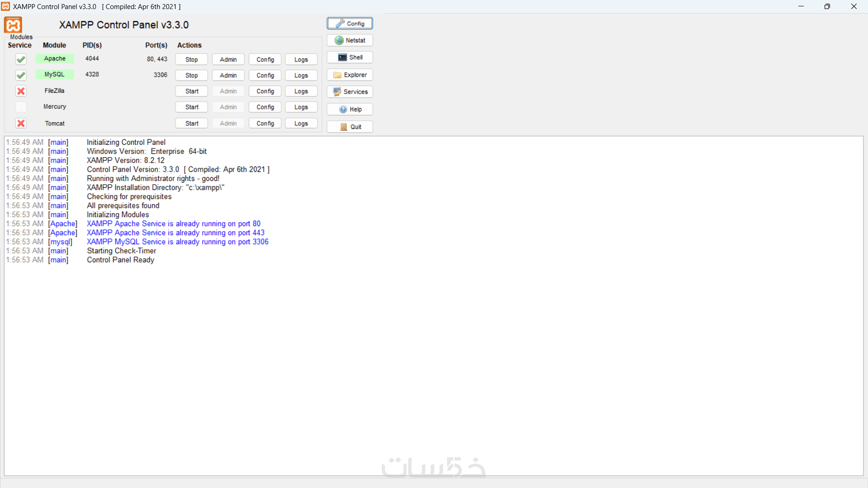Click log line 'XAMPP Version: 8.2.12'
Viewport: 868px width, 488px height.
coord(126,160)
